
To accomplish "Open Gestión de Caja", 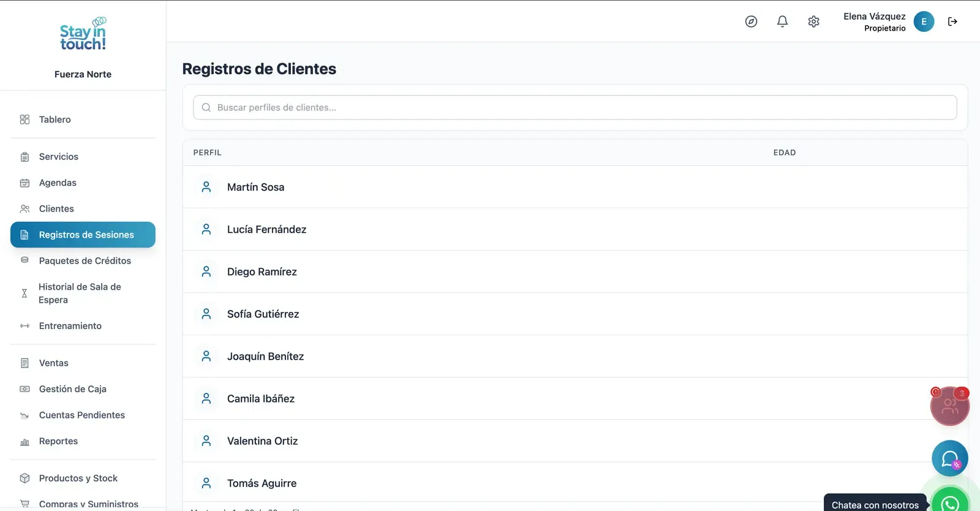I will coord(83,389).
